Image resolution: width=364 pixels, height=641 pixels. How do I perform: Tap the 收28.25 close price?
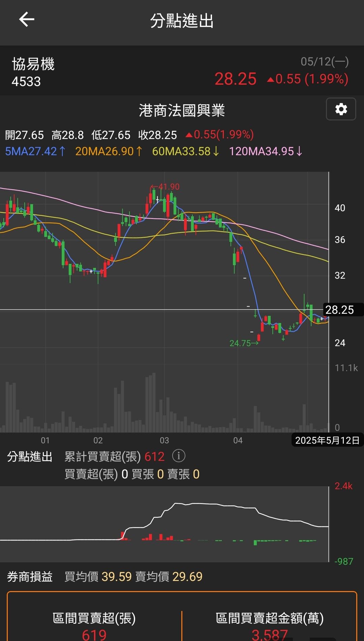(157, 135)
